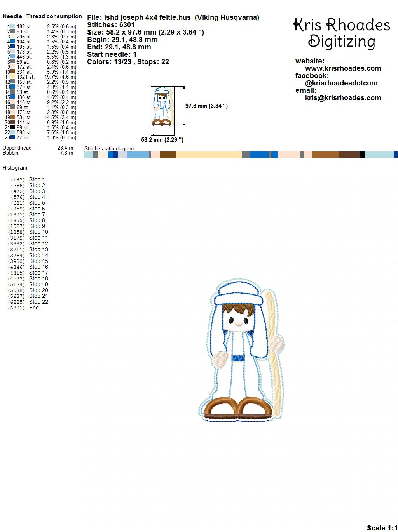Select Stop 22 histogram entry
This screenshot has height=532, width=398.
28,302
